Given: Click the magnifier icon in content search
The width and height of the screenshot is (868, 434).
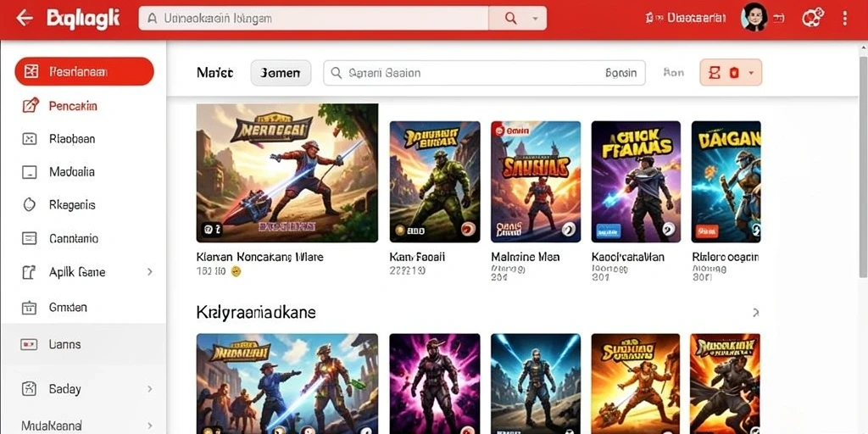Looking at the screenshot, I should [336, 73].
